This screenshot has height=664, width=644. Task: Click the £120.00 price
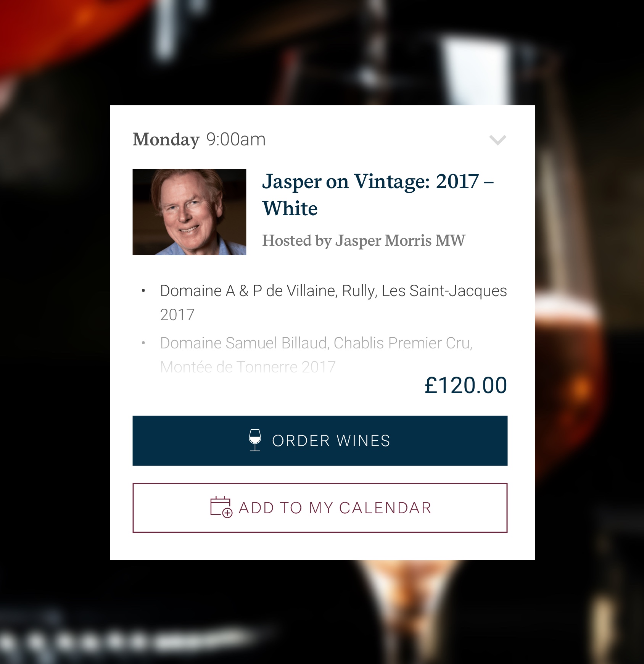click(x=466, y=385)
